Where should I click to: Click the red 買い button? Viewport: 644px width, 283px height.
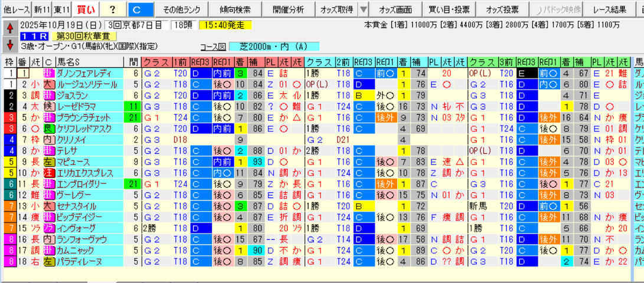point(85,9)
